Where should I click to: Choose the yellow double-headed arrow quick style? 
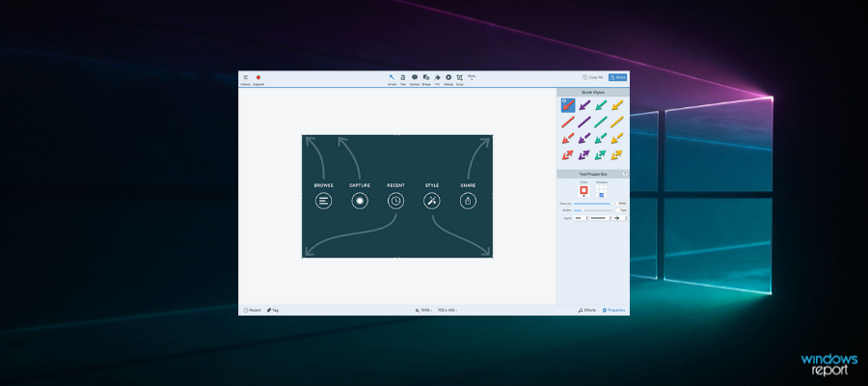point(617,155)
